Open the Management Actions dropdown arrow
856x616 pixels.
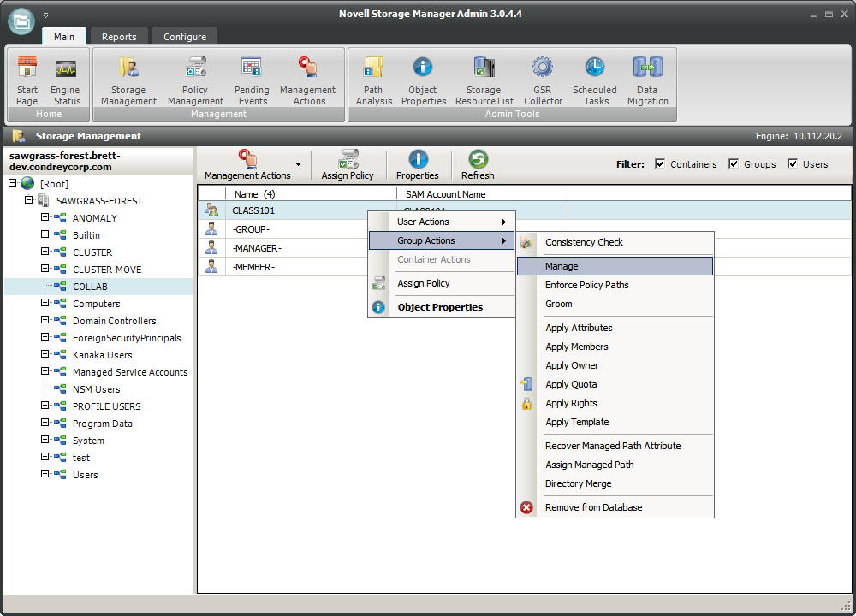point(298,164)
